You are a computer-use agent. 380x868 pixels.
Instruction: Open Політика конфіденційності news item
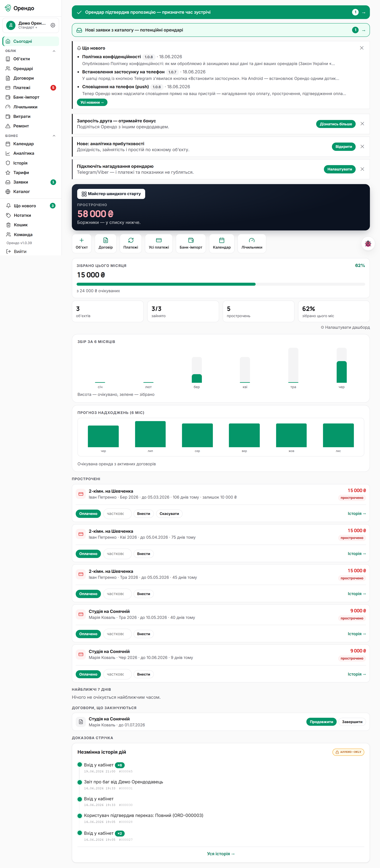(x=111, y=57)
